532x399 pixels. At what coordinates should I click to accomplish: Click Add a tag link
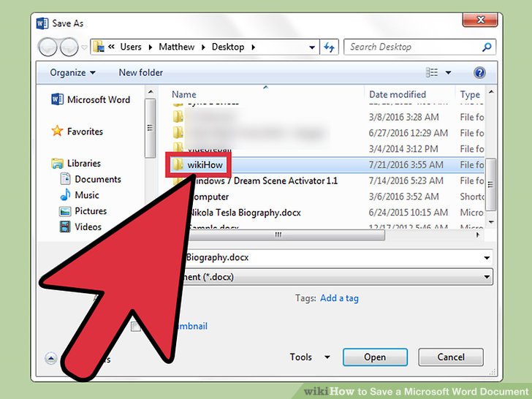tap(339, 298)
